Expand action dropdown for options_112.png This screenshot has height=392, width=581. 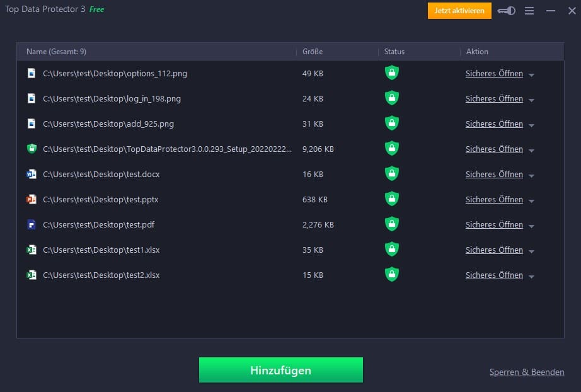(x=531, y=75)
